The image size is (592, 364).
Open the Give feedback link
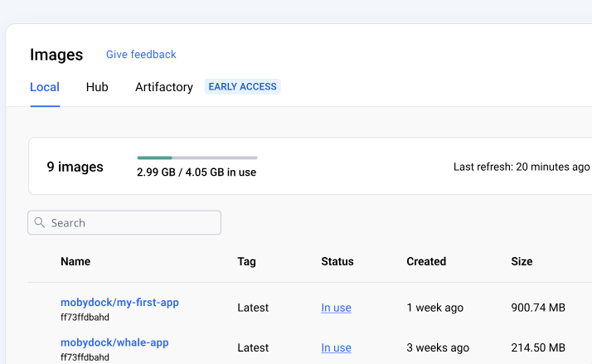click(141, 55)
